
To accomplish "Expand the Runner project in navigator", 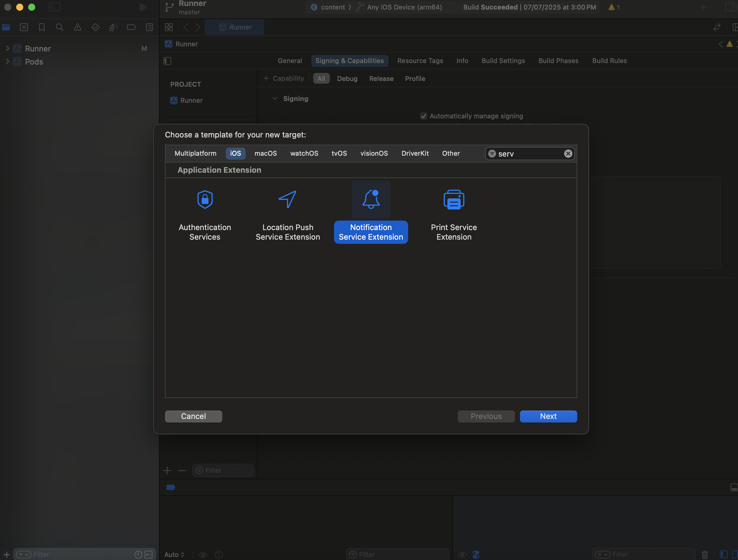I will [7, 48].
